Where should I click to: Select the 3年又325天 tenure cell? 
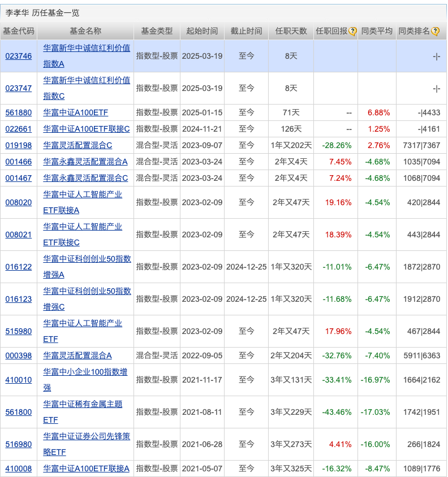(x=291, y=469)
